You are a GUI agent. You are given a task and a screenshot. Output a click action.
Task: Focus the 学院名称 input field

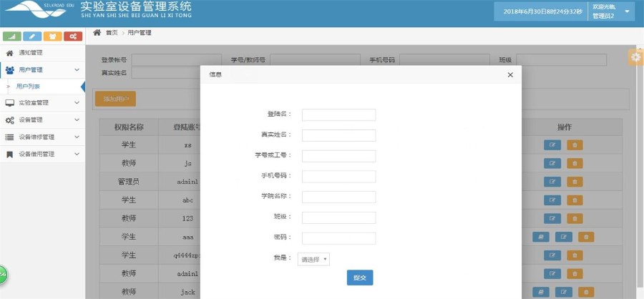click(x=339, y=197)
